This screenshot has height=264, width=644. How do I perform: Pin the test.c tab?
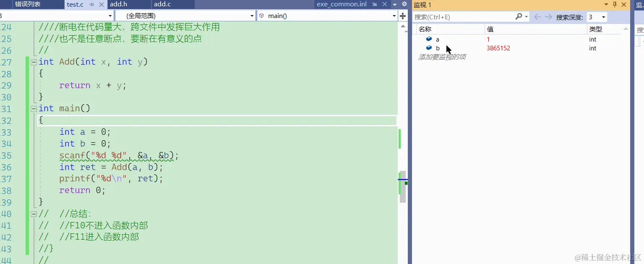point(92,5)
